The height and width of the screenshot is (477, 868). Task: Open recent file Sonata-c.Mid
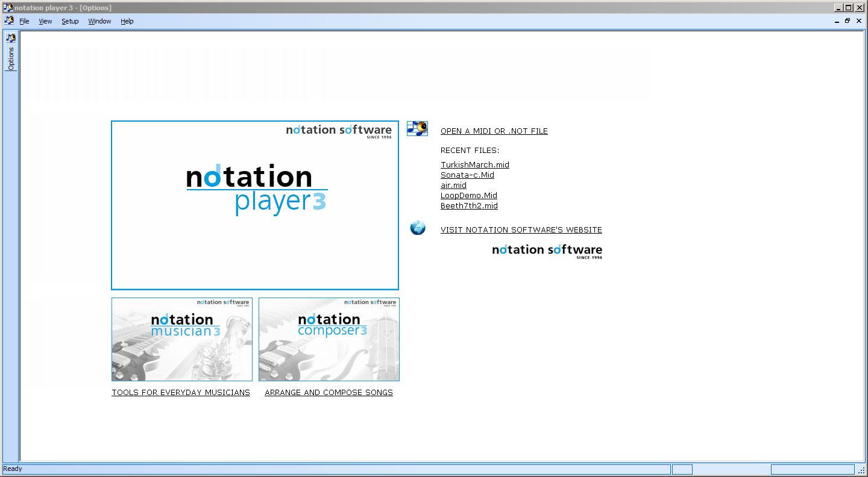click(467, 175)
